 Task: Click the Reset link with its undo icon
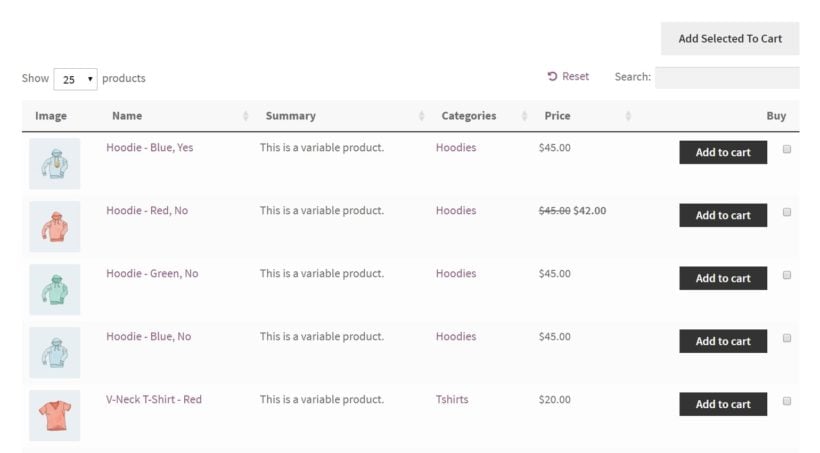pyautogui.click(x=568, y=76)
